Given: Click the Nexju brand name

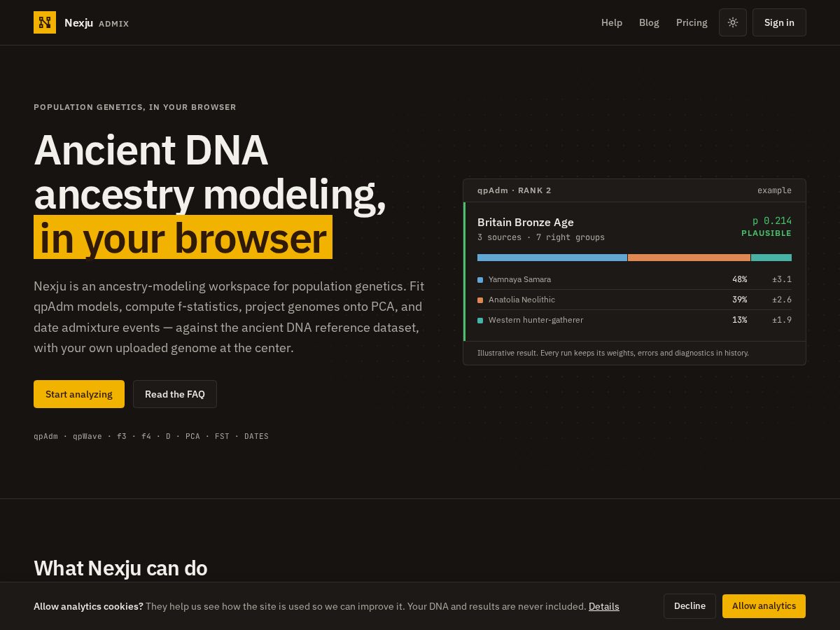Looking at the screenshot, I should 79,22.
